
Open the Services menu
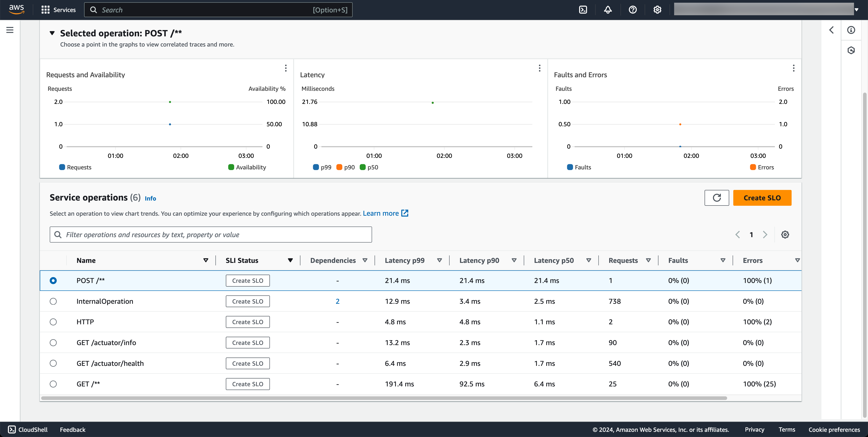(59, 10)
